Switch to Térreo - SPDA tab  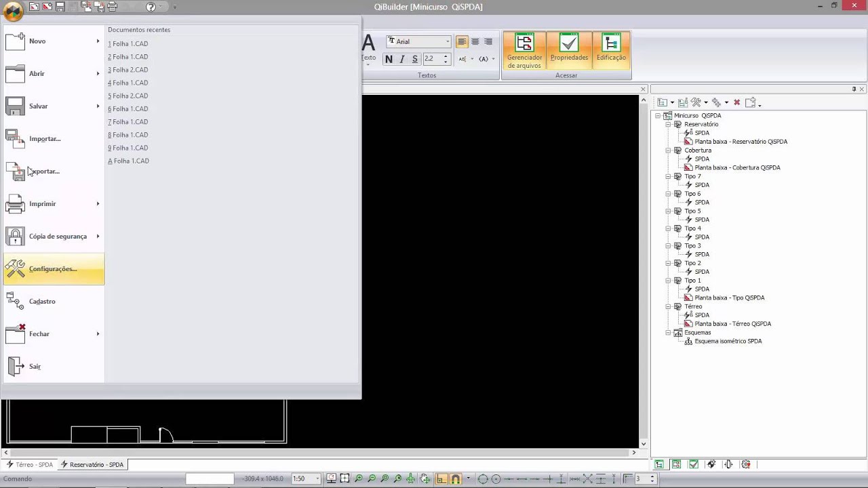click(29, 465)
